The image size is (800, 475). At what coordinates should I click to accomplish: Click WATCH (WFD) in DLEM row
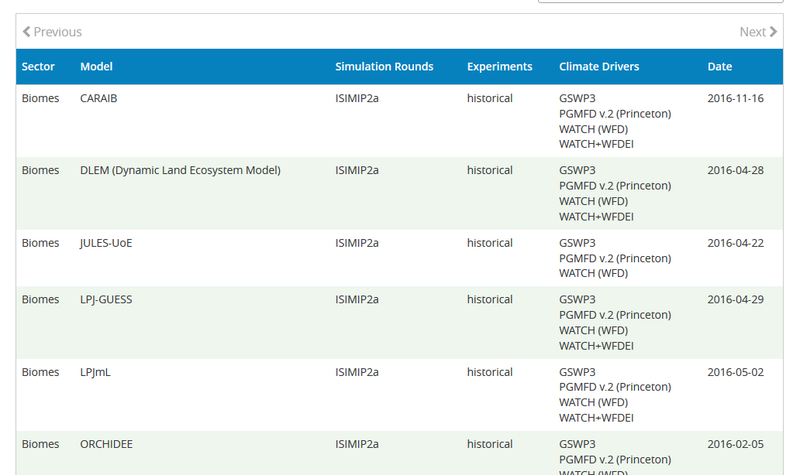coord(594,201)
